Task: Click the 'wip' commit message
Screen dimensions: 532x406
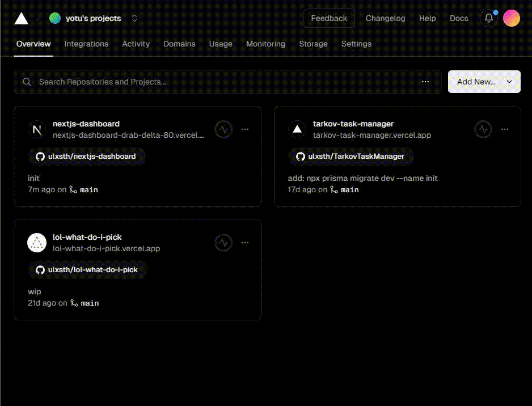Action: [x=34, y=291]
